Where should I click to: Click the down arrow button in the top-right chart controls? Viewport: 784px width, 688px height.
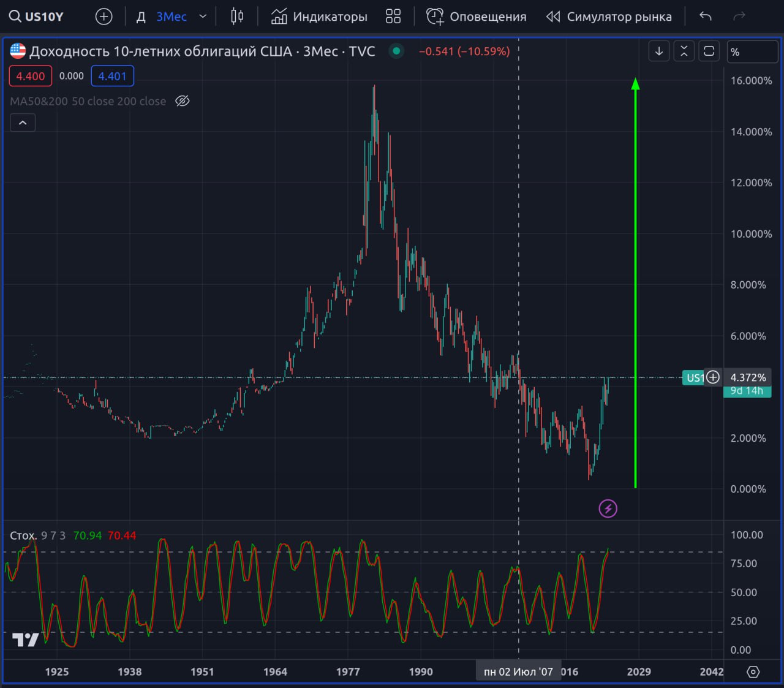(659, 51)
